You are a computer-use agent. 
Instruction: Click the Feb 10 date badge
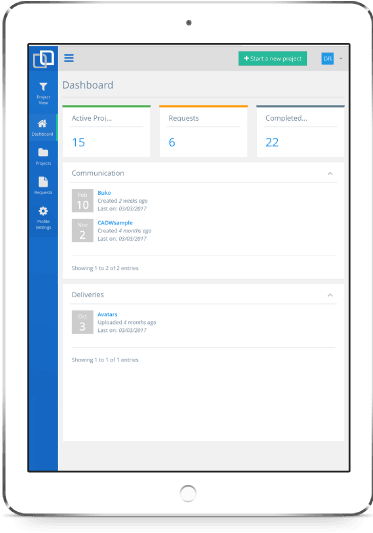tap(83, 201)
